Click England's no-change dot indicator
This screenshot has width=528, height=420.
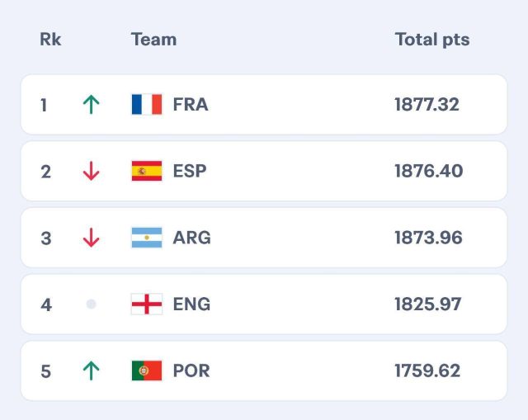coord(91,304)
